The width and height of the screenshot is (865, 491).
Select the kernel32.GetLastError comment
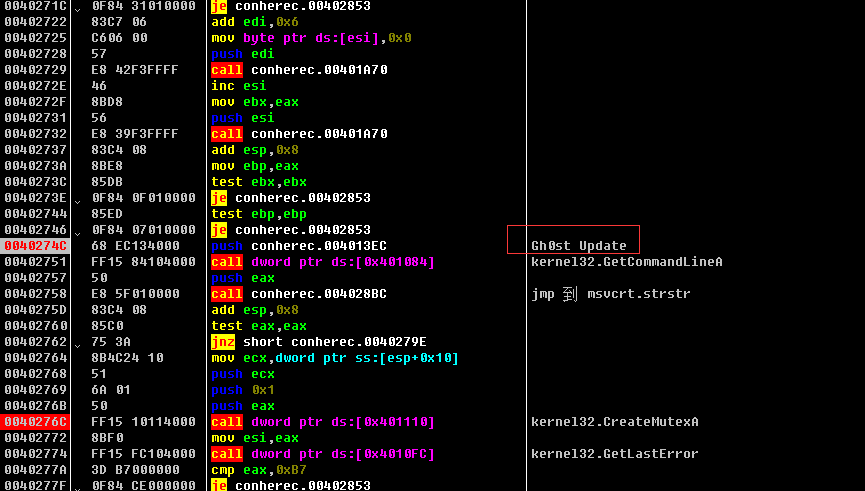(614, 454)
